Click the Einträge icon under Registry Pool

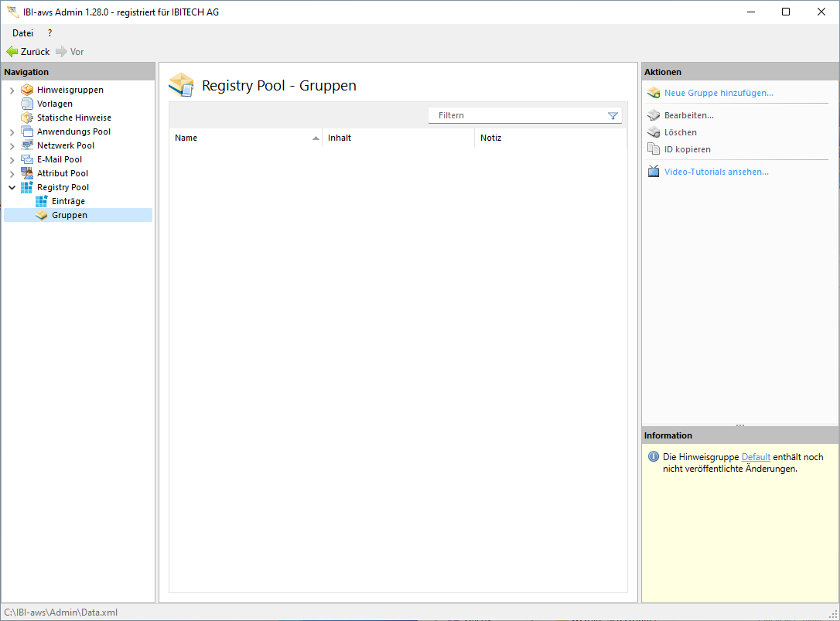click(42, 201)
